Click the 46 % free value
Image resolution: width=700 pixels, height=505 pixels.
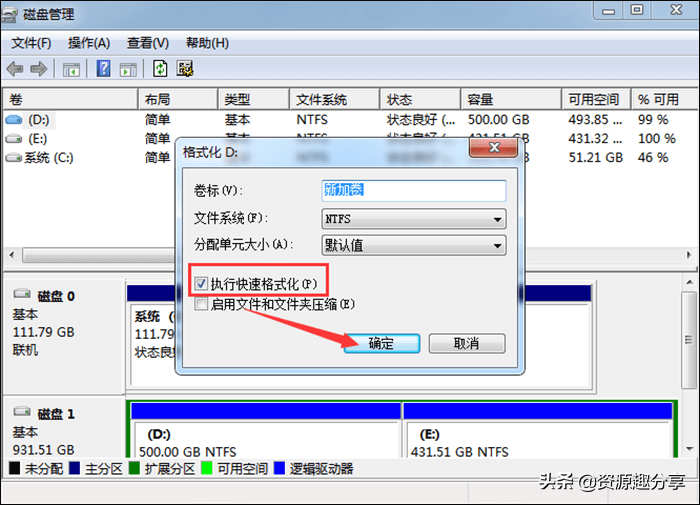point(653,158)
